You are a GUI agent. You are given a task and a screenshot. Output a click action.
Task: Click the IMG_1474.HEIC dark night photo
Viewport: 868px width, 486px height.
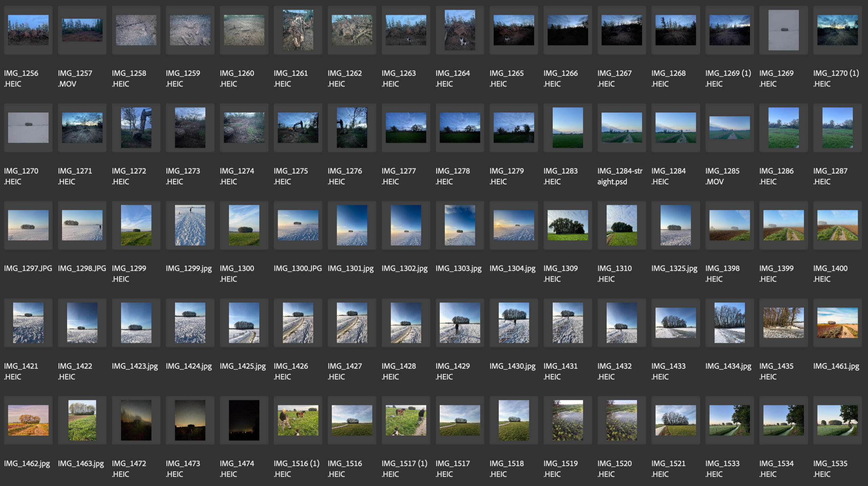[x=244, y=420]
